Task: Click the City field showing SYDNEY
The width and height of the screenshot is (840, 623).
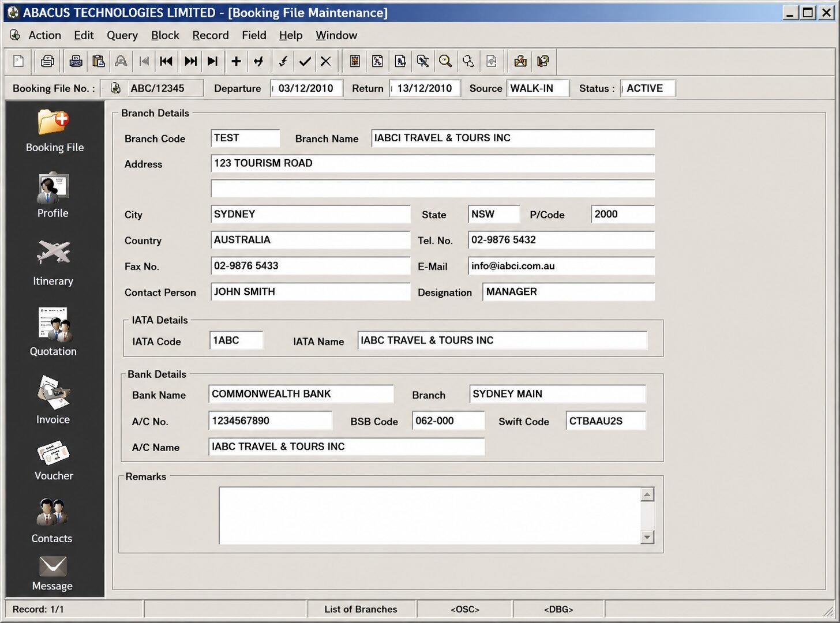Action: pyautogui.click(x=310, y=214)
